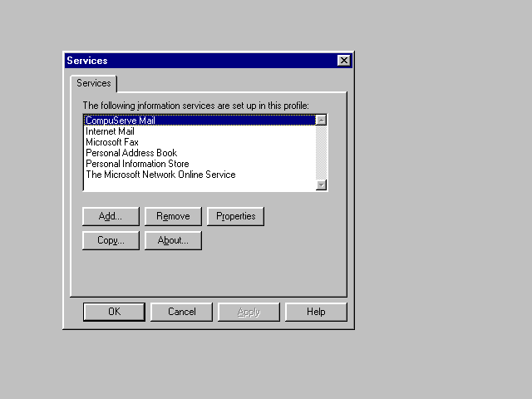Click the Copy... button
The width and height of the screenshot is (532, 399).
point(111,240)
